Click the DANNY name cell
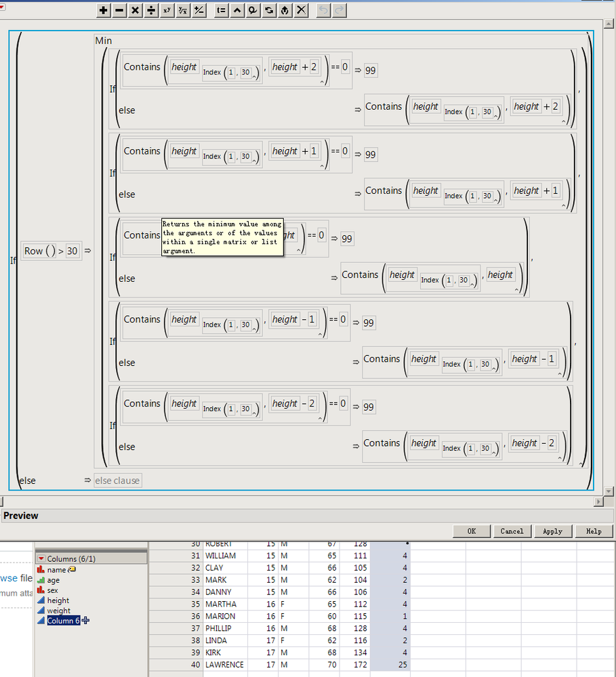This screenshot has width=616, height=677. point(218,592)
